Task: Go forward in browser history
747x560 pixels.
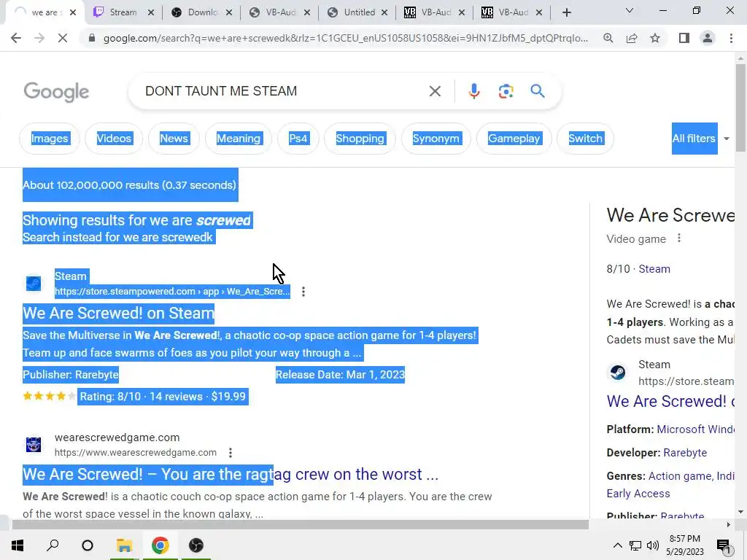Action: pyautogui.click(x=39, y=38)
